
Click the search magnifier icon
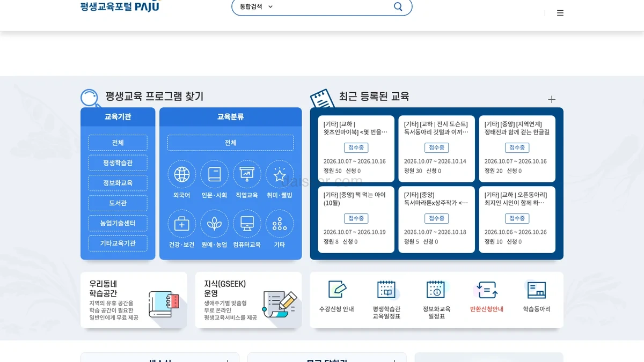tap(398, 6)
